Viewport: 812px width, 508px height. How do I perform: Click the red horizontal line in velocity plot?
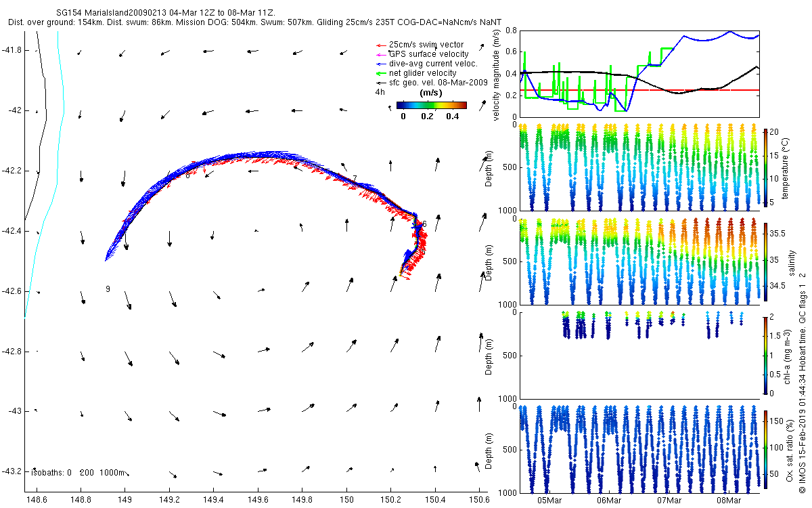tap(640, 90)
